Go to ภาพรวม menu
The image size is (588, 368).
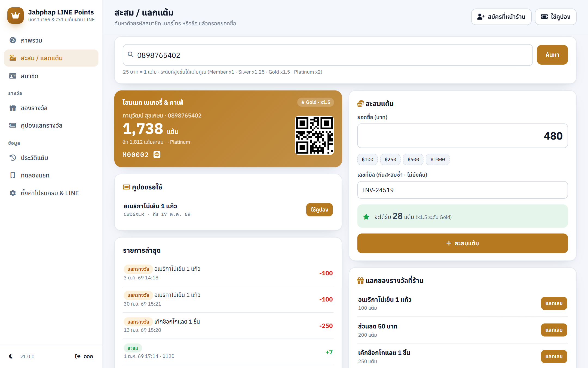pyautogui.click(x=51, y=40)
